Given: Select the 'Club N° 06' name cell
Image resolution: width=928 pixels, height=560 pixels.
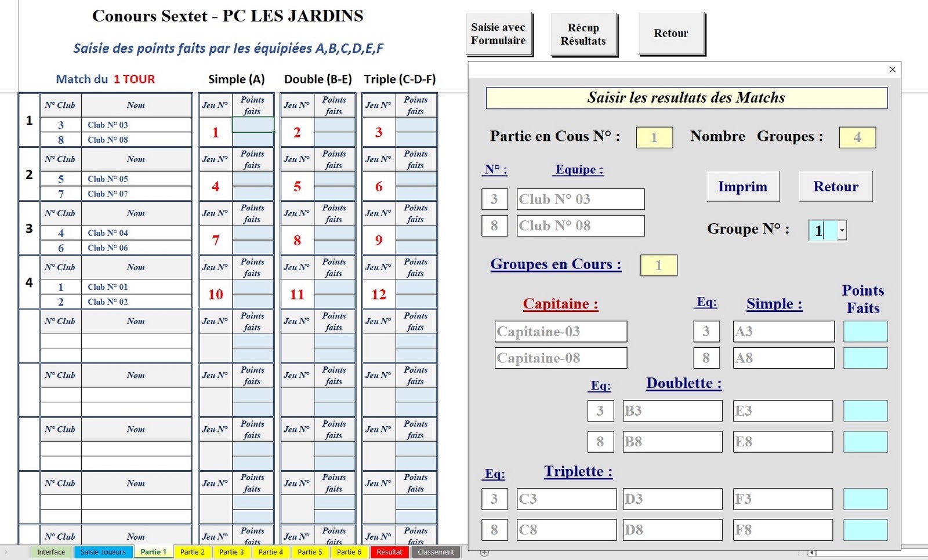Looking at the screenshot, I should coord(136,248).
